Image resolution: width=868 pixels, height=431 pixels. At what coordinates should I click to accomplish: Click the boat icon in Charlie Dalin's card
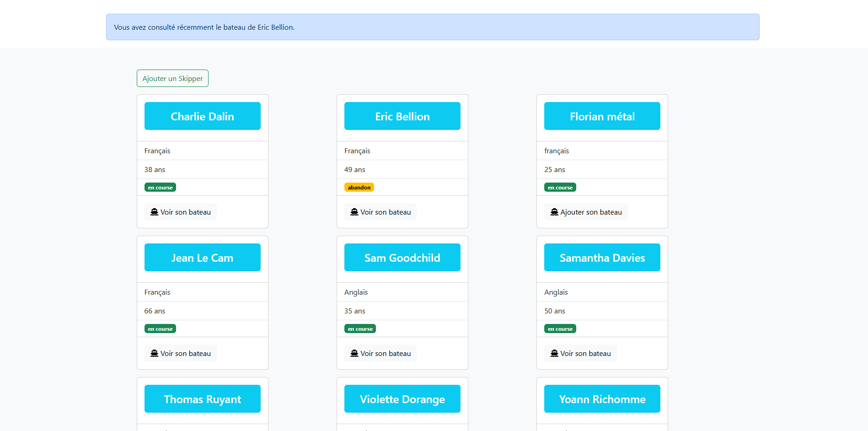(x=155, y=212)
